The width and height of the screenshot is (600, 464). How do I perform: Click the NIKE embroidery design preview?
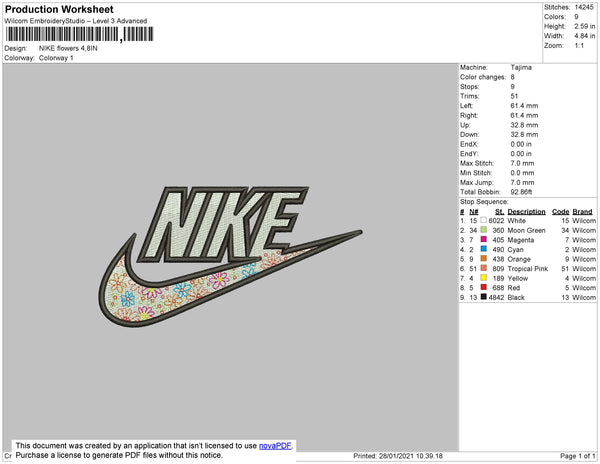pyautogui.click(x=230, y=256)
